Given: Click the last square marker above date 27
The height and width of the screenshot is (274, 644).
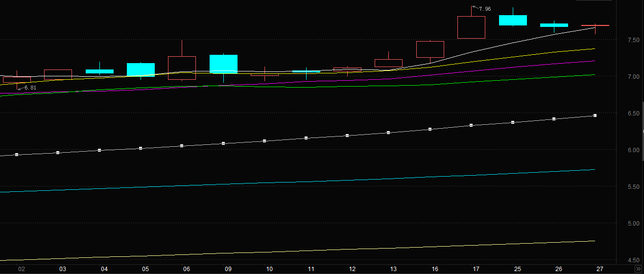Looking at the screenshot, I should (595, 115).
